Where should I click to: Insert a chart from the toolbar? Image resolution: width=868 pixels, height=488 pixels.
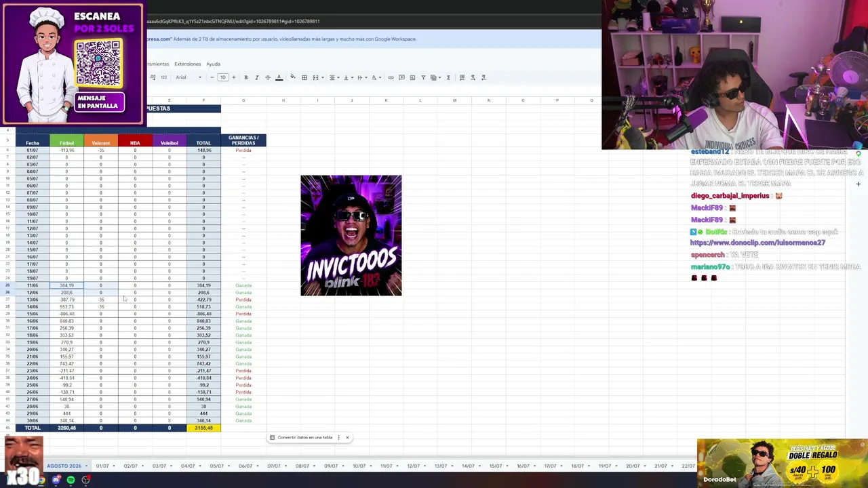(x=412, y=77)
